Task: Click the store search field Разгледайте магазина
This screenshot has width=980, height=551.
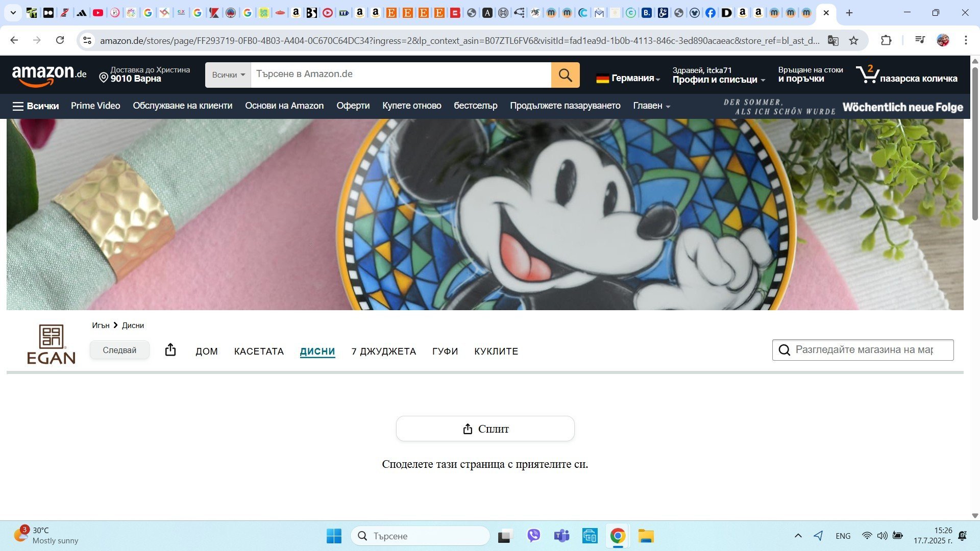Action: (864, 350)
